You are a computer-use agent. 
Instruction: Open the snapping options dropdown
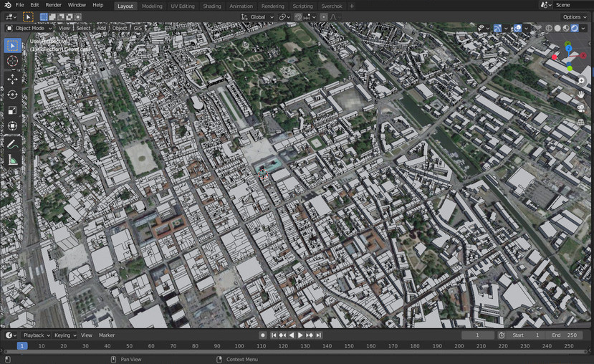[x=310, y=17]
